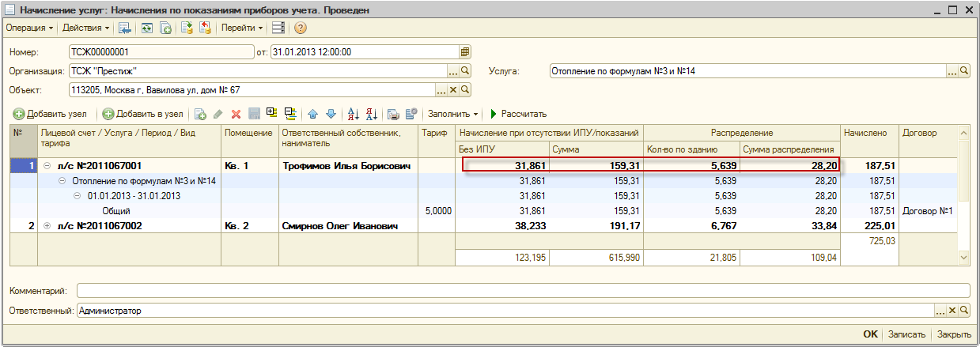Click the calendar icon beside the date field
This screenshot has width=980, height=347.
coord(465,52)
